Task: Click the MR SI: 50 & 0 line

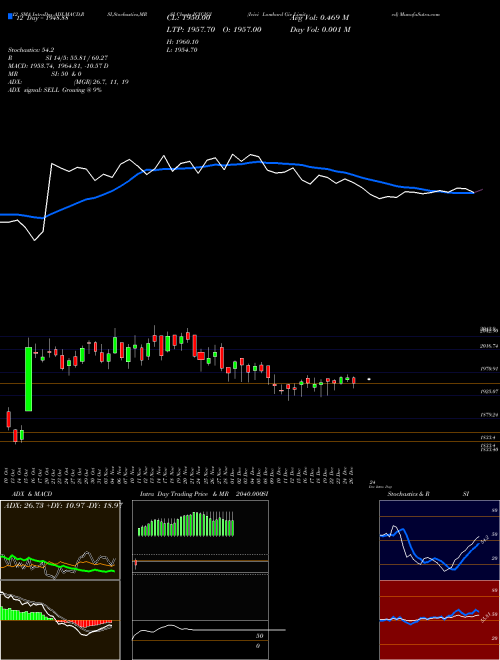Action: (45, 74)
